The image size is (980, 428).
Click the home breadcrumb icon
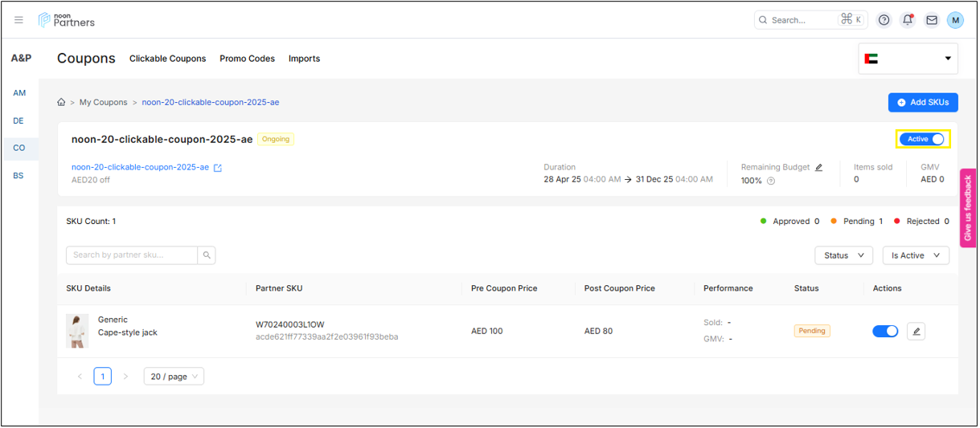point(61,103)
